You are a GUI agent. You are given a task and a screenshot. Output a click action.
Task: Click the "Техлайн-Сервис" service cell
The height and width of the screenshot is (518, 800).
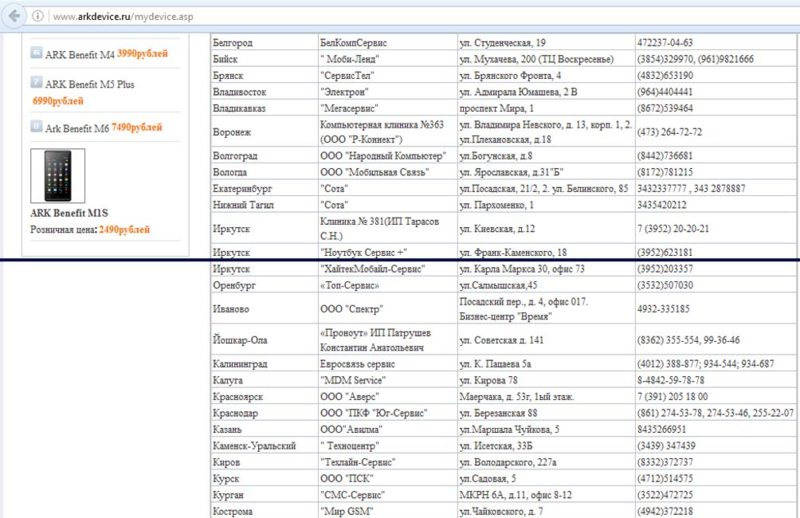coord(388,462)
